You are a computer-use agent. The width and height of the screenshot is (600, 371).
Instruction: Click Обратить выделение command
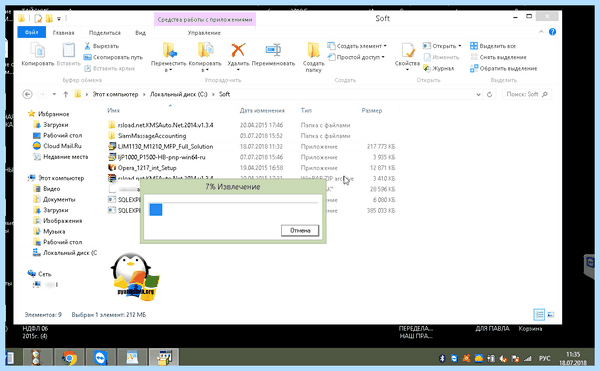click(x=504, y=68)
